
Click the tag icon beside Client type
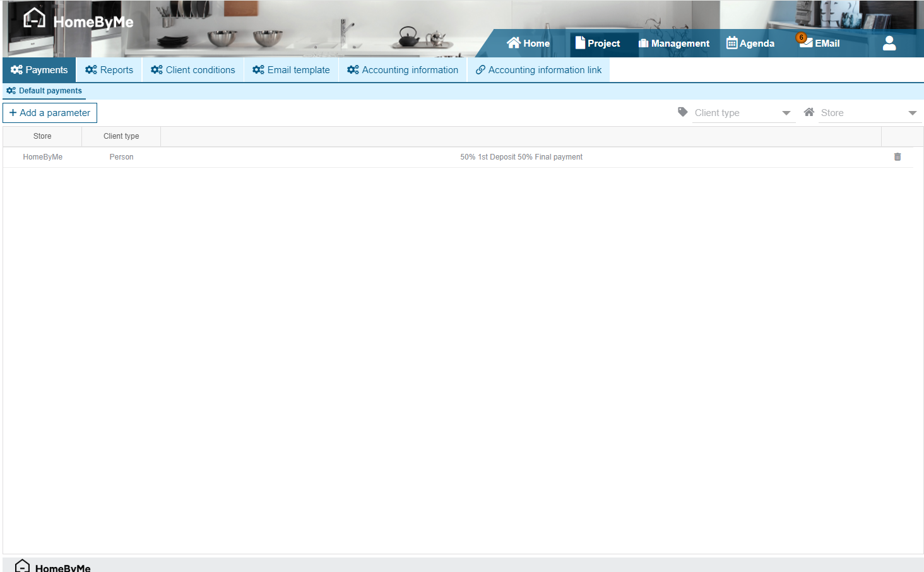click(x=682, y=112)
